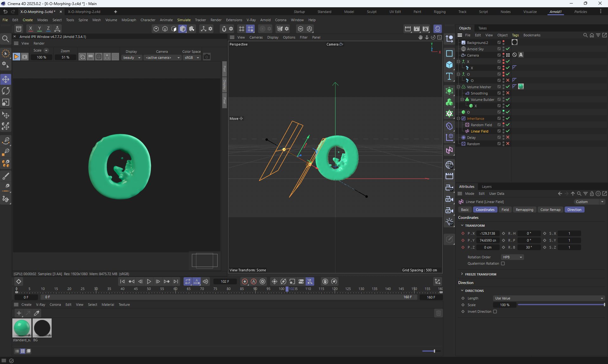Select the Rotate tool in left toolbar
608x364 pixels.
pyautogui.click(x=6, y=91)
